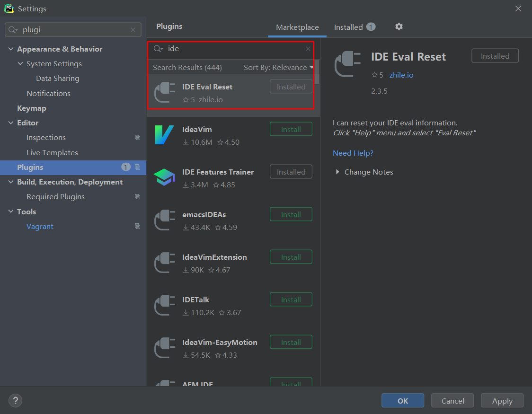Screen dimensions: 532x414
Task: Select the IDETalk plugin title
Action: (195, 299)
